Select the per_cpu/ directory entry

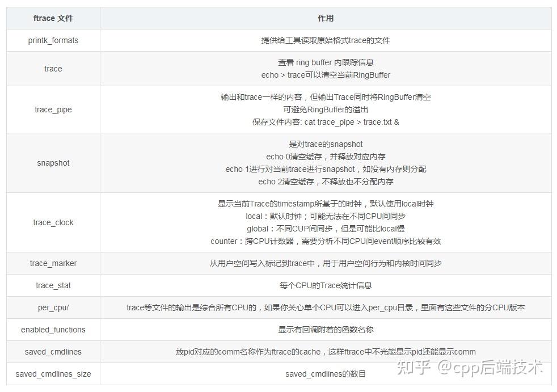[x=53, y=307]
